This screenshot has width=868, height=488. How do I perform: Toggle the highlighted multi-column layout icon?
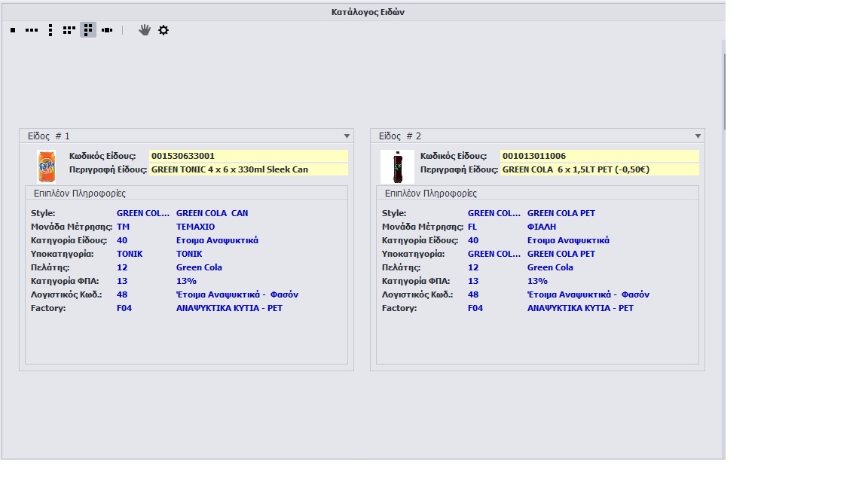88,30
